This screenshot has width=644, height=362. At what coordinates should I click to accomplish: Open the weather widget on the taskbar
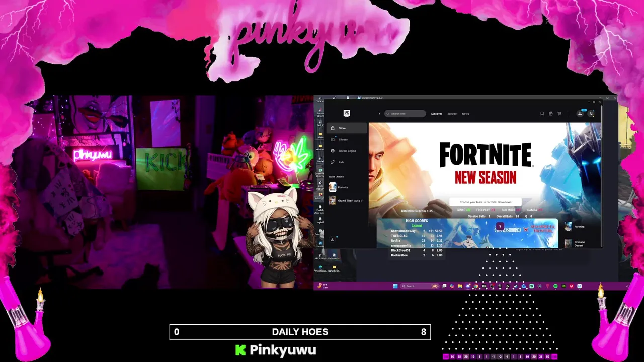tap(323, 286)
